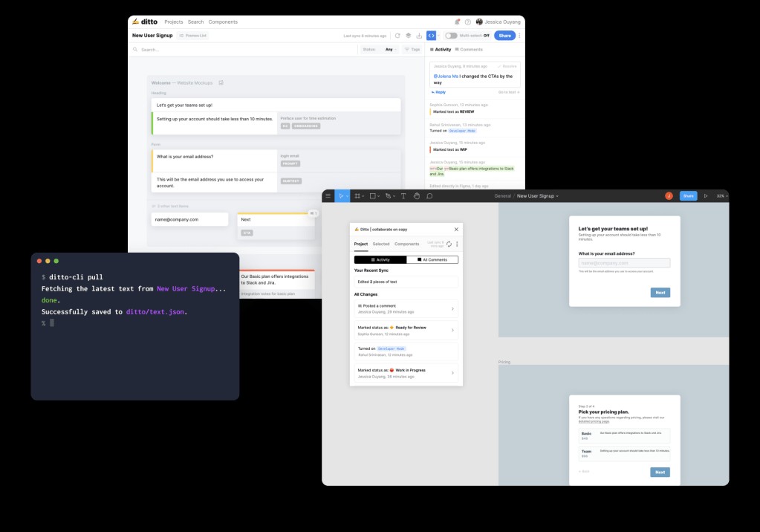The height and width of the screenshot is (532, 760).
Task: Open the Projects menu in Ditto
Action: pyautogui.click(x=174, y=22)
